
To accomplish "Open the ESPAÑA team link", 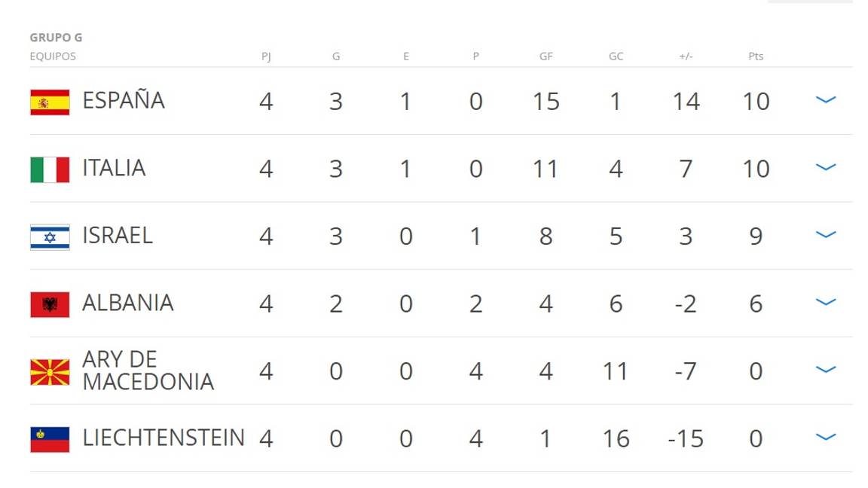I will point(124,101).
